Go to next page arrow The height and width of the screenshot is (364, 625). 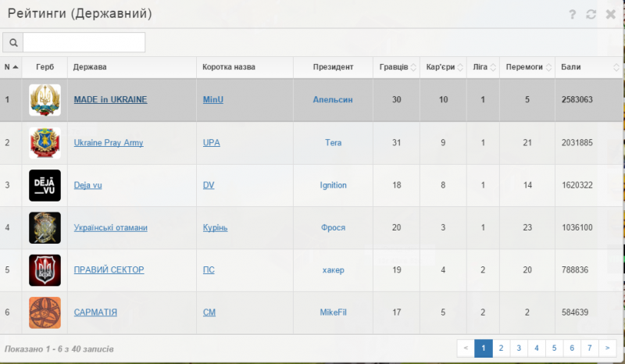coord(608,348)
